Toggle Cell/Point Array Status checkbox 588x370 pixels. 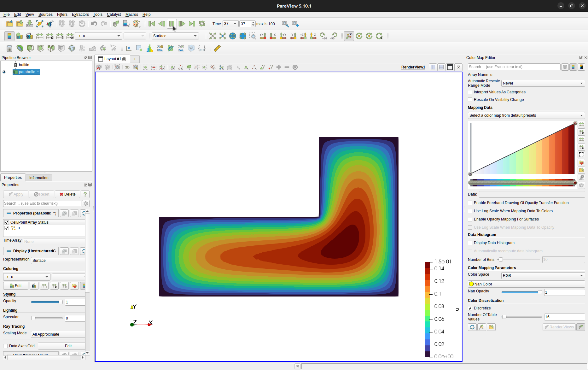coord(7,222)
